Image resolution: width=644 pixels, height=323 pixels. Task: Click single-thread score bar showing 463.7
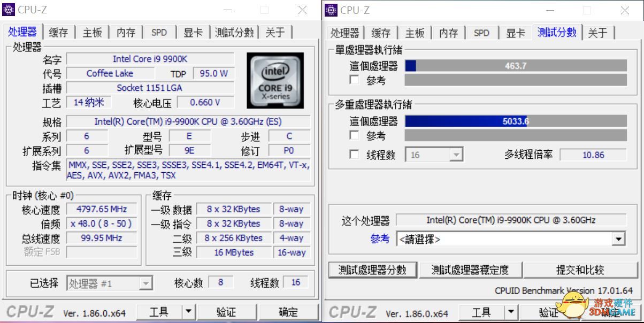pyautogui.click(x=516, y=66)
